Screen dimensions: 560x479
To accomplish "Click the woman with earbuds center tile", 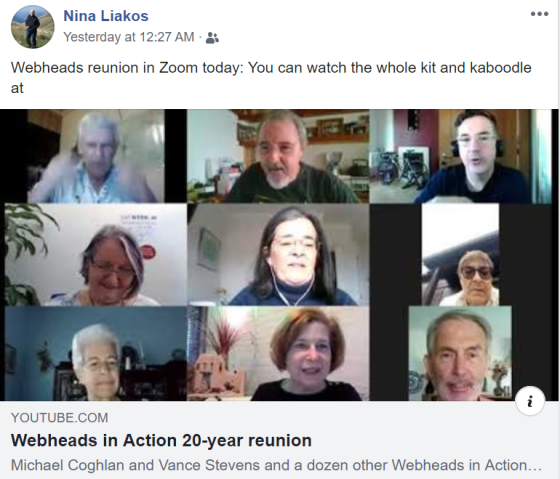I will pyautogui.click(x=278, y=255).
